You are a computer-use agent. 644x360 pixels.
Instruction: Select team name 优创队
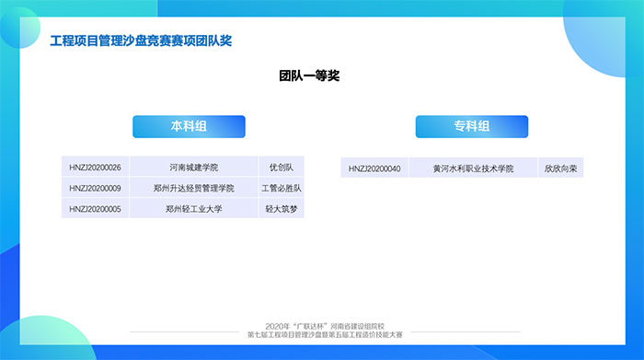tap(282, 167)
